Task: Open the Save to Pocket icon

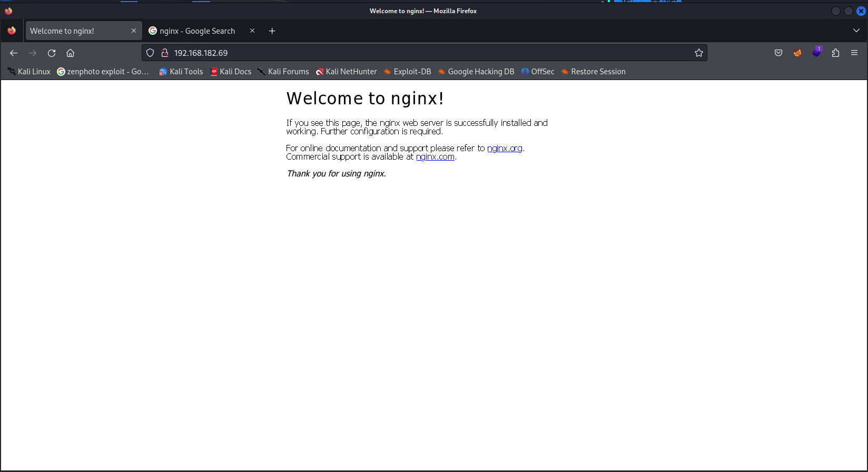Action: pyautogui.click(x=778, y=53)
